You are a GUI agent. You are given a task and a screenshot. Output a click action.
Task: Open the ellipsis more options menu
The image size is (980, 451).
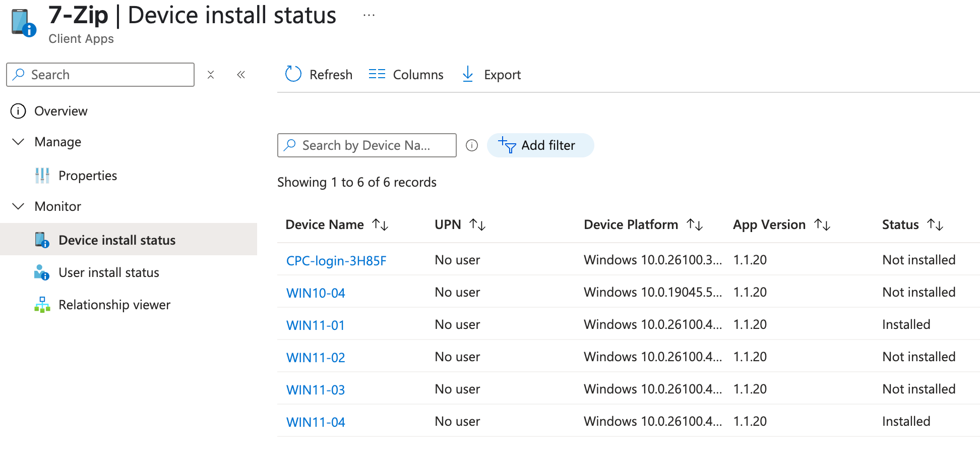(x=369, y=15)
